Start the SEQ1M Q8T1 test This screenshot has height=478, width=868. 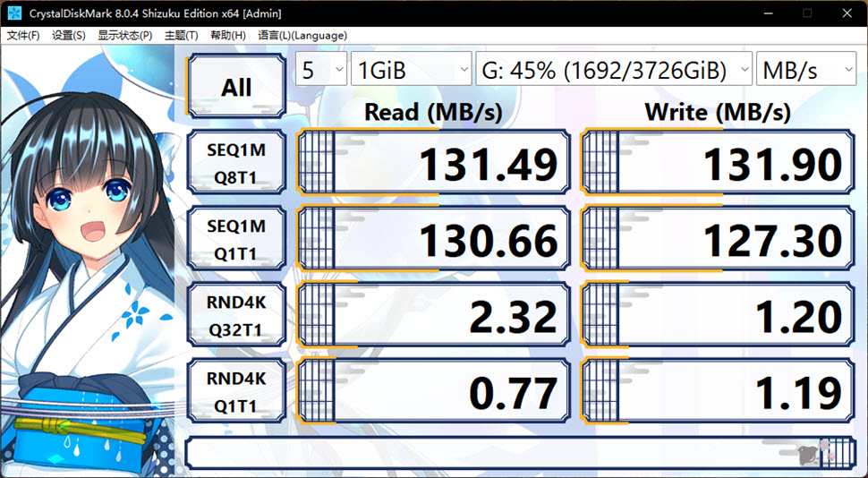[x=236, y=163]
